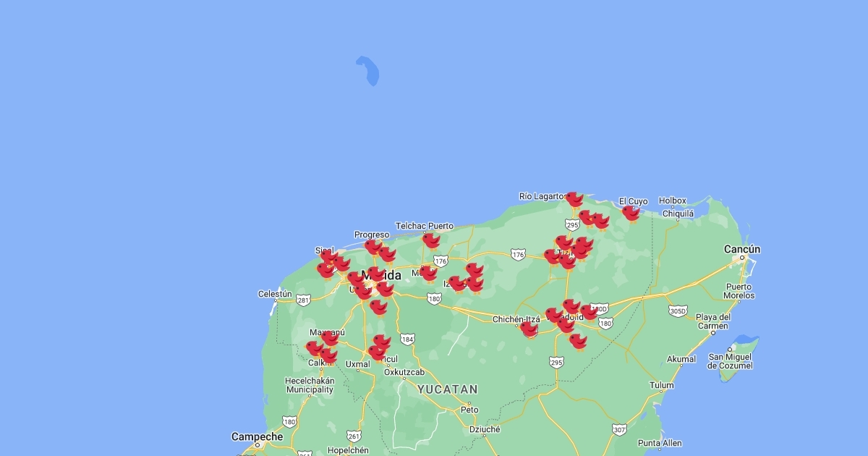Select the Holbox place label
The image size is (868, 456).
tap(672, 201)
